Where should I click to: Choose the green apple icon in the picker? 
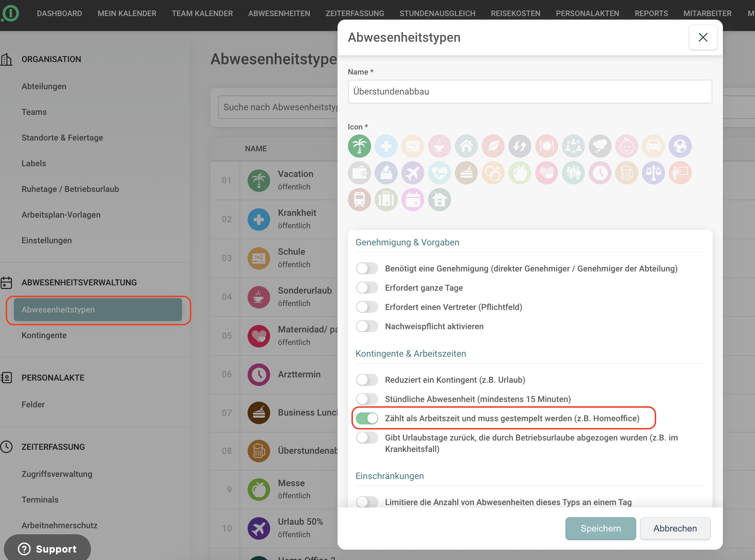[x=520, y=173]
